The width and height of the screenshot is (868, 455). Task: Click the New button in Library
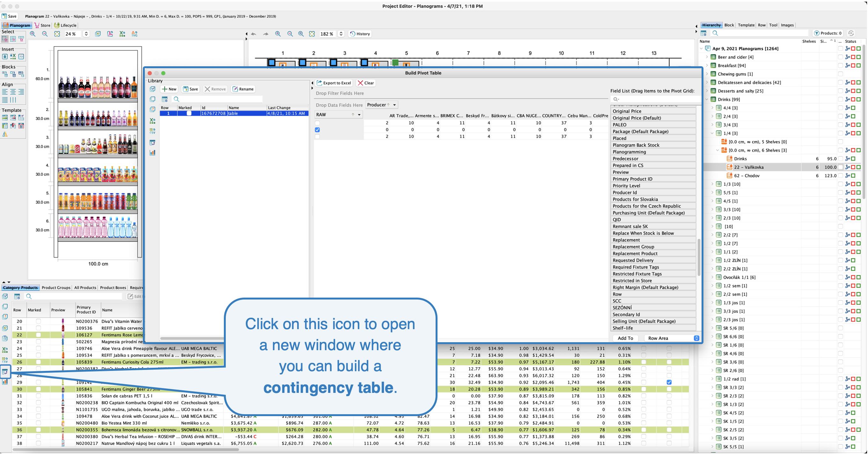[x=169, y=89]
